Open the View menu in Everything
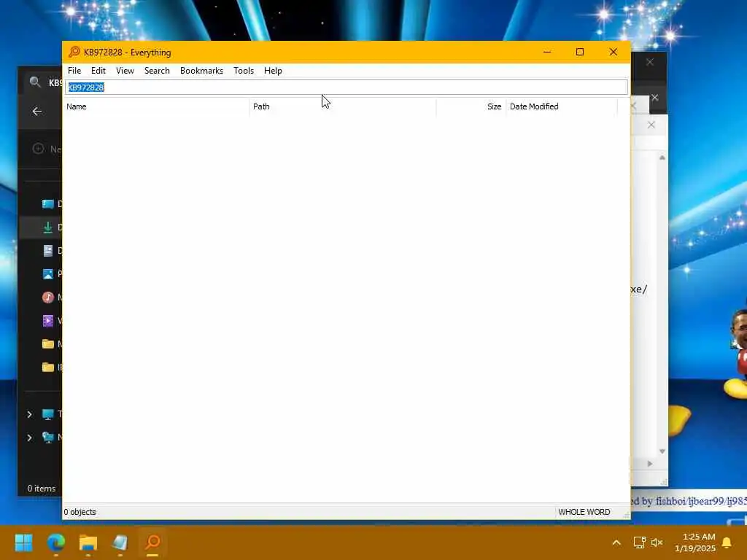747x560 pixels. [x=125, y=71]
